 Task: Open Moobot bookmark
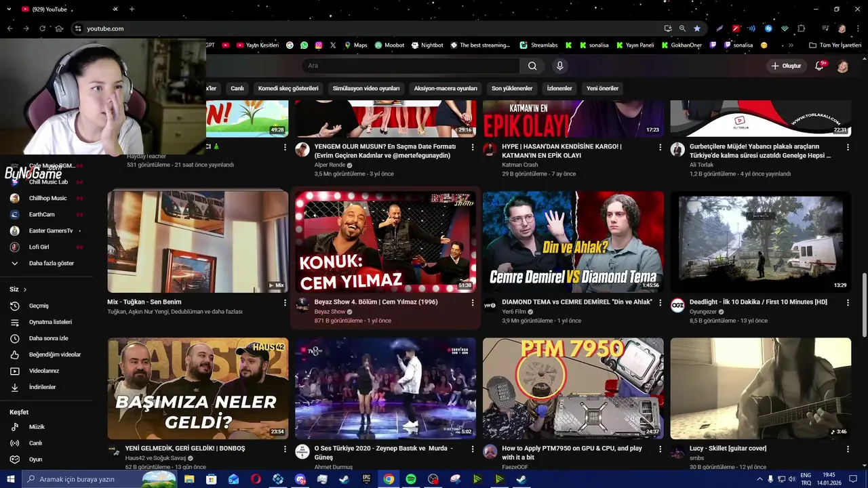389,45
